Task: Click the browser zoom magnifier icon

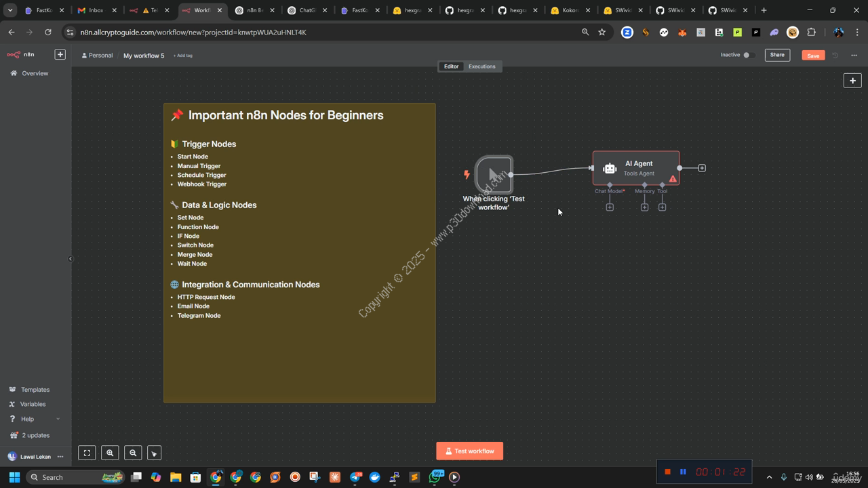Action: click(585, 32)
